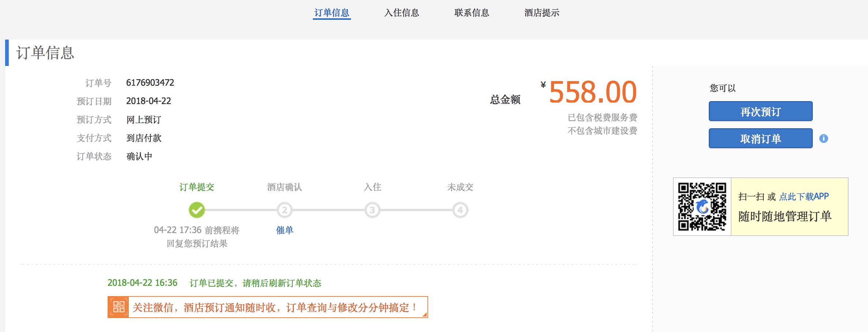This screenshot has width=868, height=332.
Task: Click the 取消订单 button
Action: point(760,139)
